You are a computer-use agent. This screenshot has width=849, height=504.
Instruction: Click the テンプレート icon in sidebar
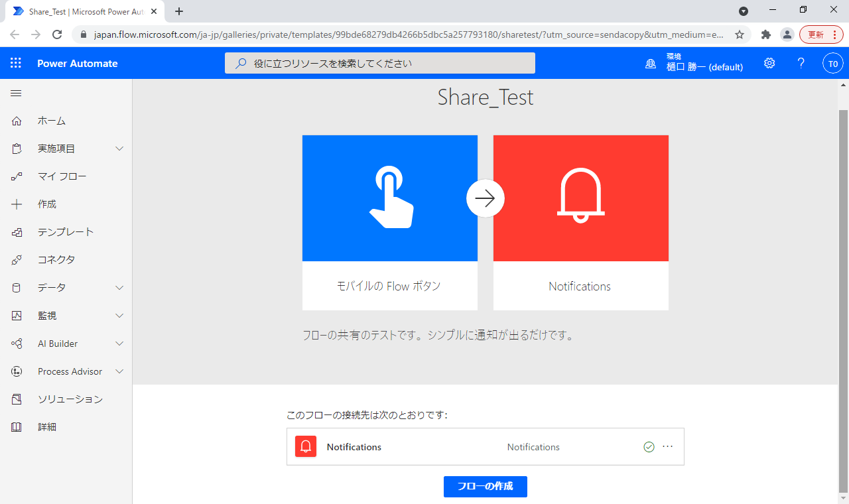pyautogui.click(x=17, y=232)
